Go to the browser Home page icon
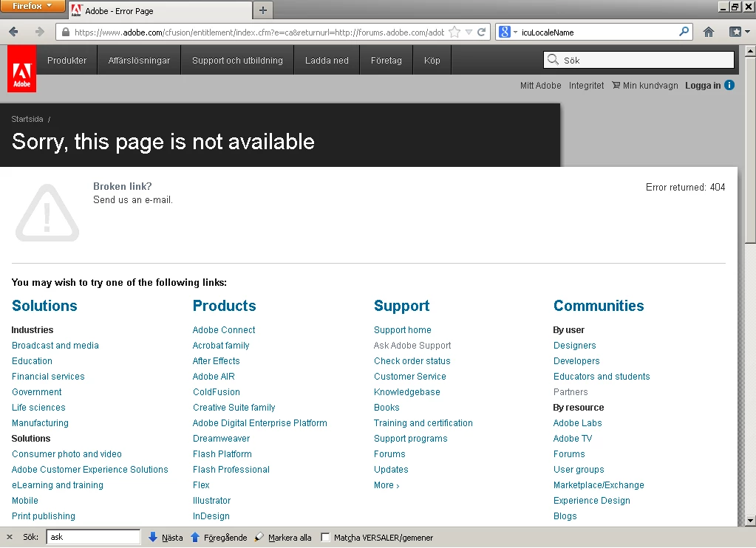The image size is (756, 548). (x=708, y=32)
